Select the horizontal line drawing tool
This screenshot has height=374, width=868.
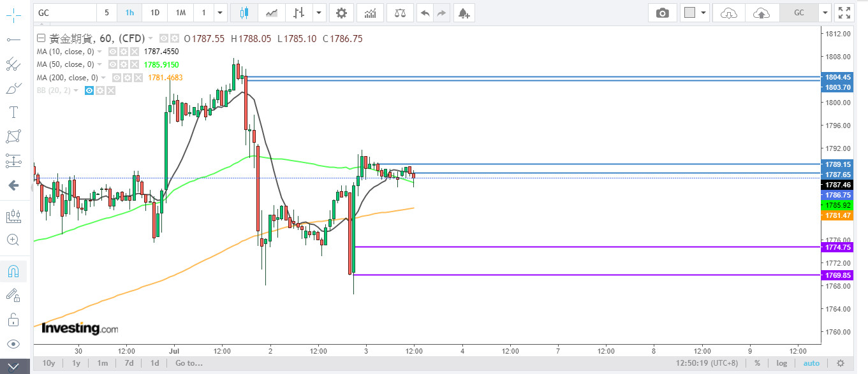coord(13,40)
